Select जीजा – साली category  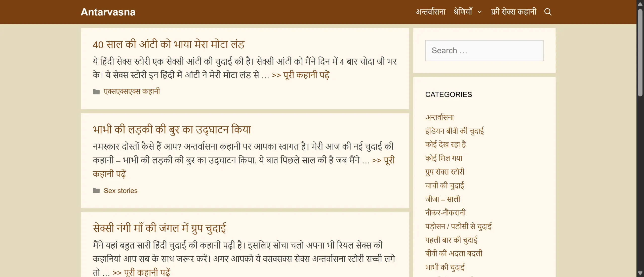pyautogui.click(x=442, y=199)
